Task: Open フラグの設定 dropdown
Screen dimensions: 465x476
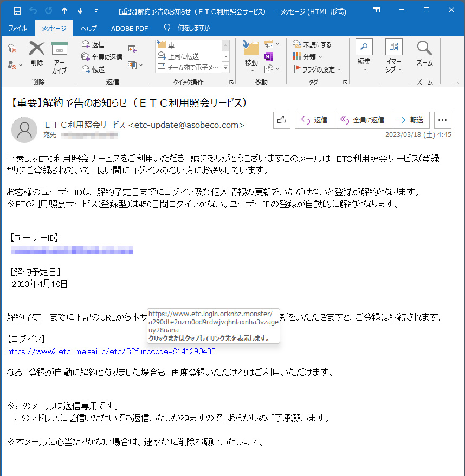Action: click(318, 69)
